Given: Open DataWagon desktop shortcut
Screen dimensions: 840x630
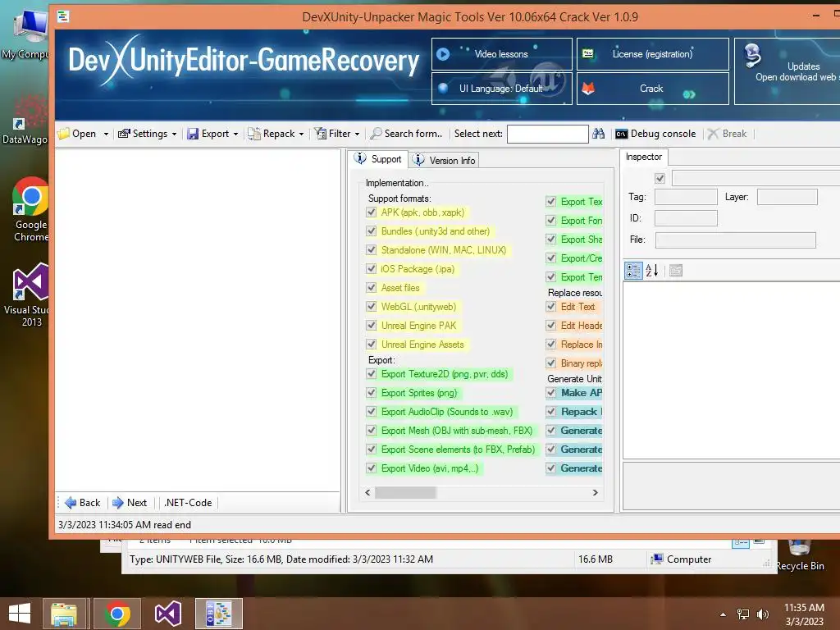Looking at the screenshot, I should pyautogui.click(x=25, y=119).
